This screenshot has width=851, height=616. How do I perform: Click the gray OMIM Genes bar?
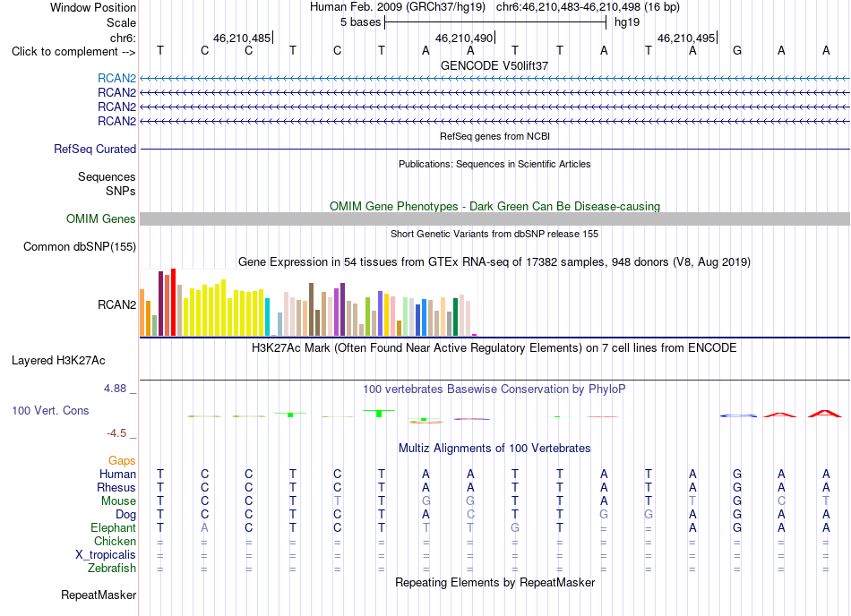pos(494,219)
